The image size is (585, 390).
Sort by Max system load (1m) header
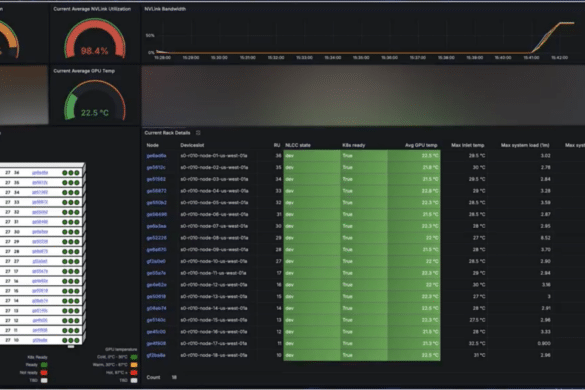[525, 145]
